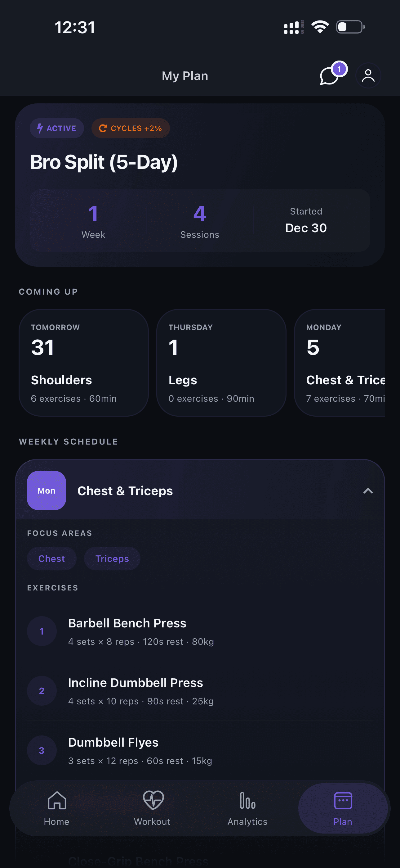Toggle the ACTIVE plan badge

click(x=56, y=128)
